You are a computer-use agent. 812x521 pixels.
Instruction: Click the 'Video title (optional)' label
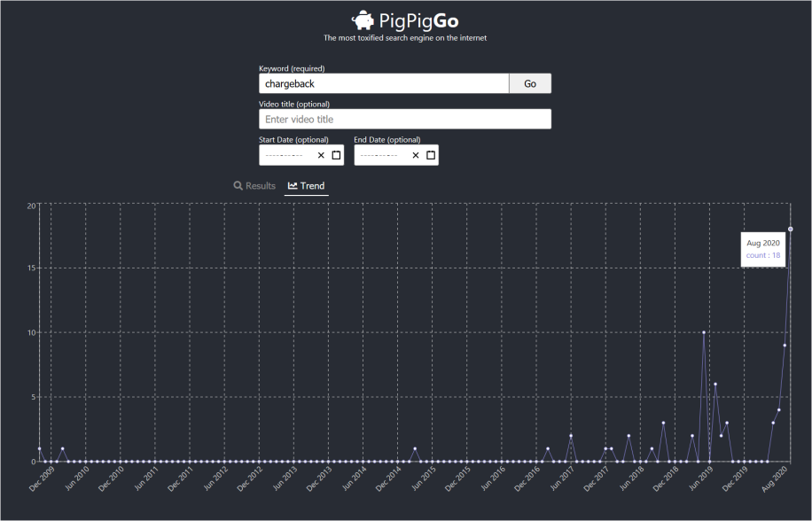point(294,104)
